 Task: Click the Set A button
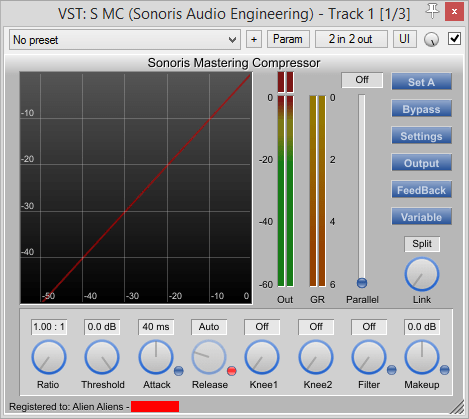click(421, 82)
